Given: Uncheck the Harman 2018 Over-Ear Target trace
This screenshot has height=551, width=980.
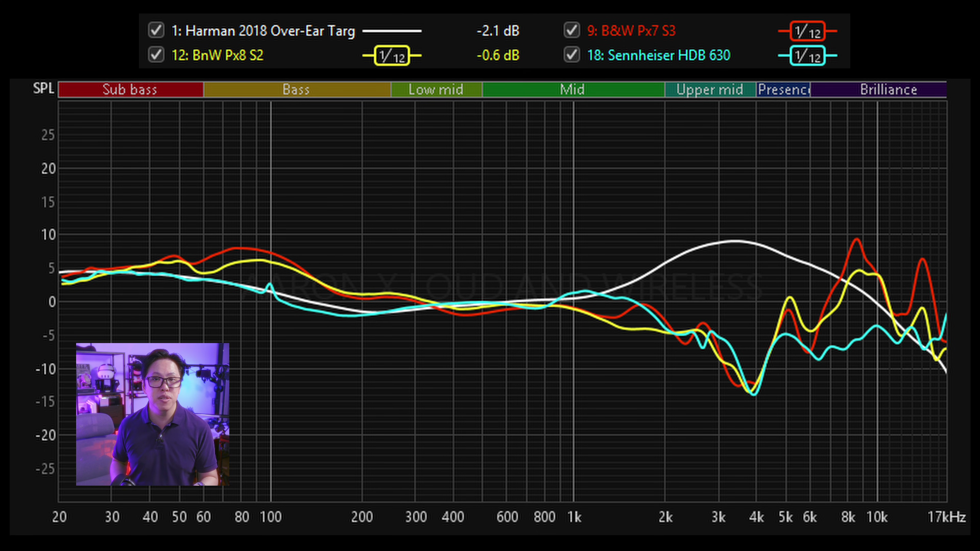Looking at the screenshot, I should (x=156, y=30).
